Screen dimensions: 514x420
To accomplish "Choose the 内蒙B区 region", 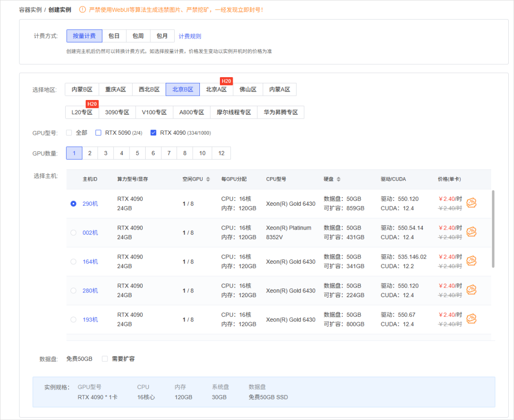I will click(82, 90).
